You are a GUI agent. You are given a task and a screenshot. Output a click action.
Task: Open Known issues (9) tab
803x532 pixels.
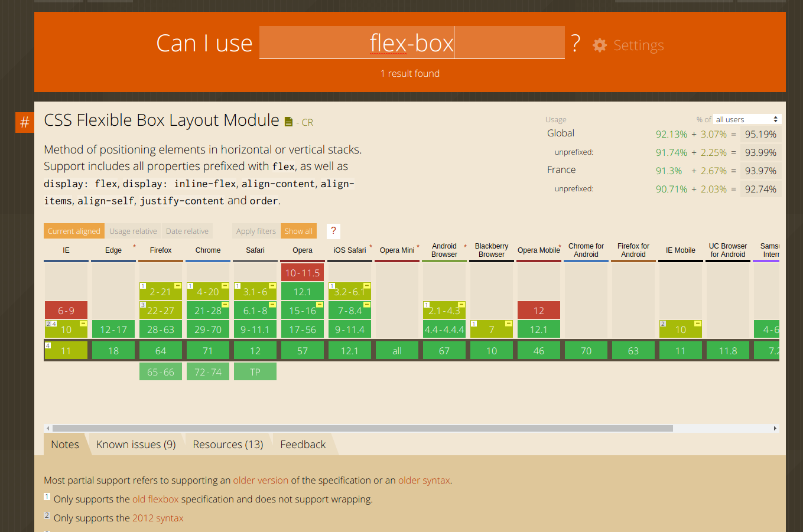point(136,445)
